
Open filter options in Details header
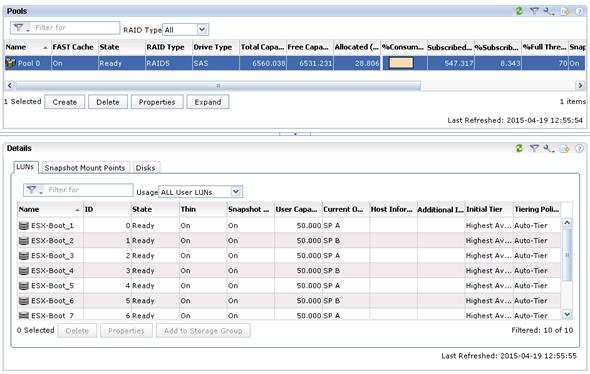[534, 148]
